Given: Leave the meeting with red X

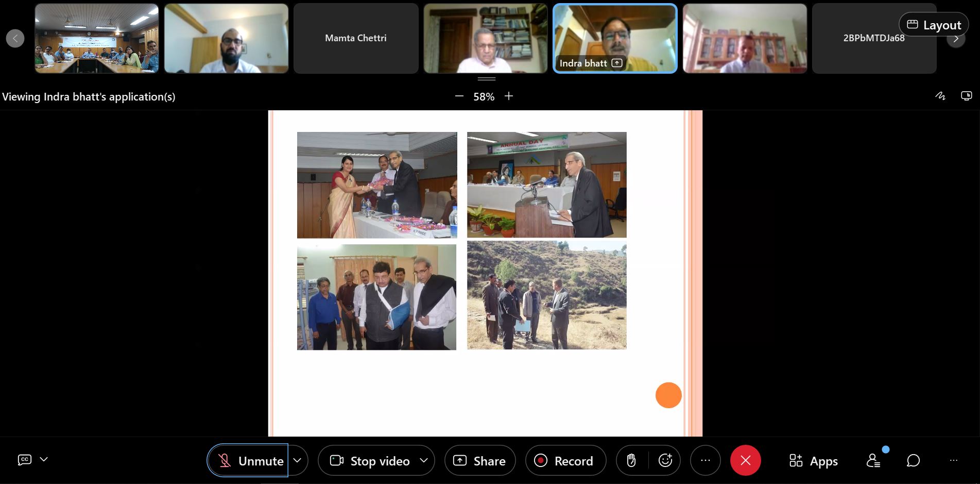Looking at the screenshot, I should coord(745,460).
